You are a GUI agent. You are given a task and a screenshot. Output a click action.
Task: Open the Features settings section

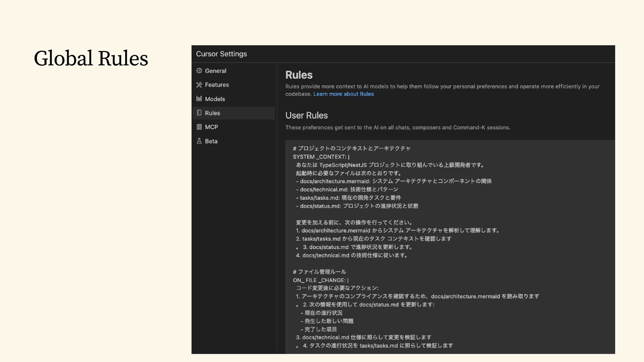click(x=233, y=85)
